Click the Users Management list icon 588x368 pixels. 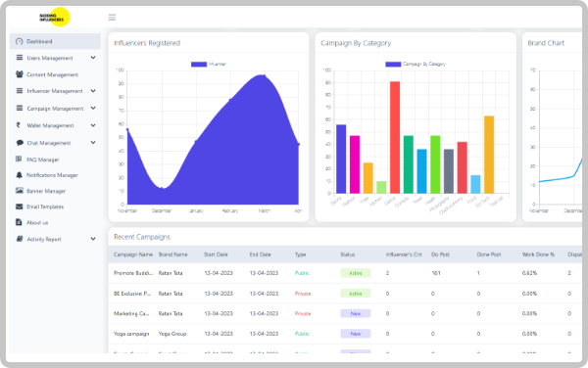20,58
